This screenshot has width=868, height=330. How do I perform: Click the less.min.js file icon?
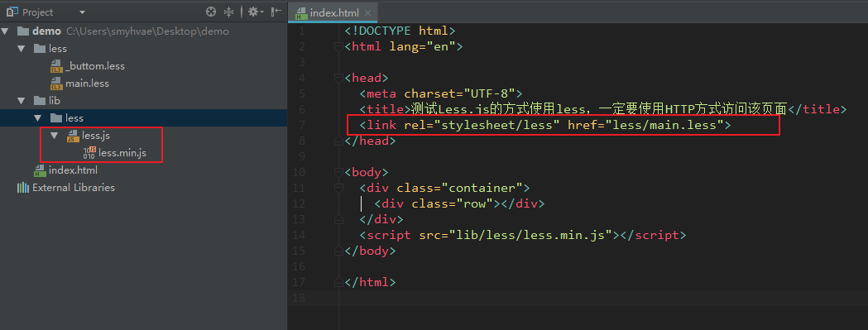pos(89,153)
